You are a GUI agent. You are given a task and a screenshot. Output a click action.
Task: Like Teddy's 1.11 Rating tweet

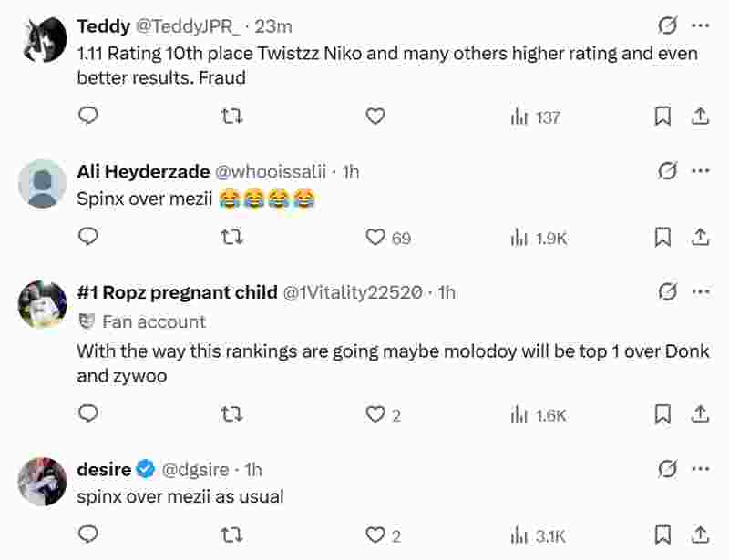click(x=375, y=117)
